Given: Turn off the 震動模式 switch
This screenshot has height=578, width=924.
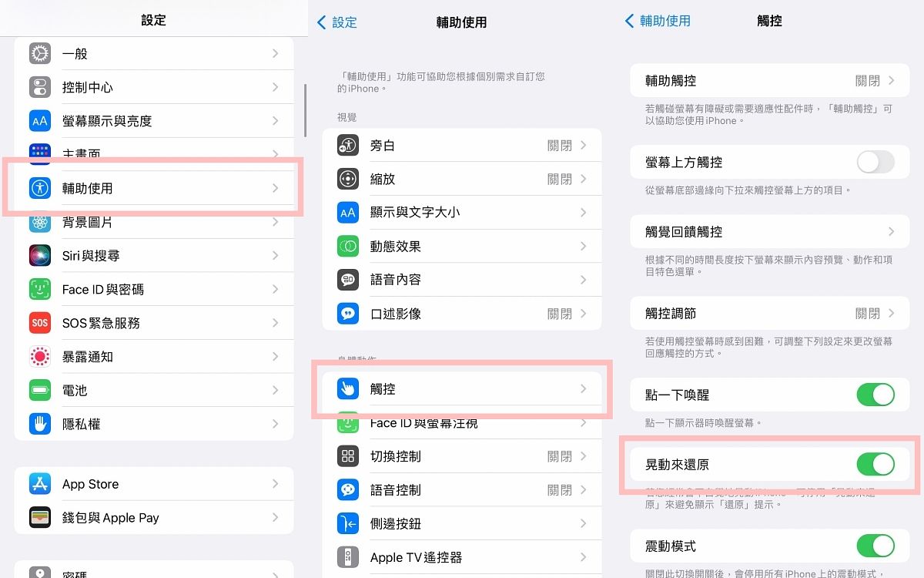Looking at the screenshot, I should click(x=875, y=546).
